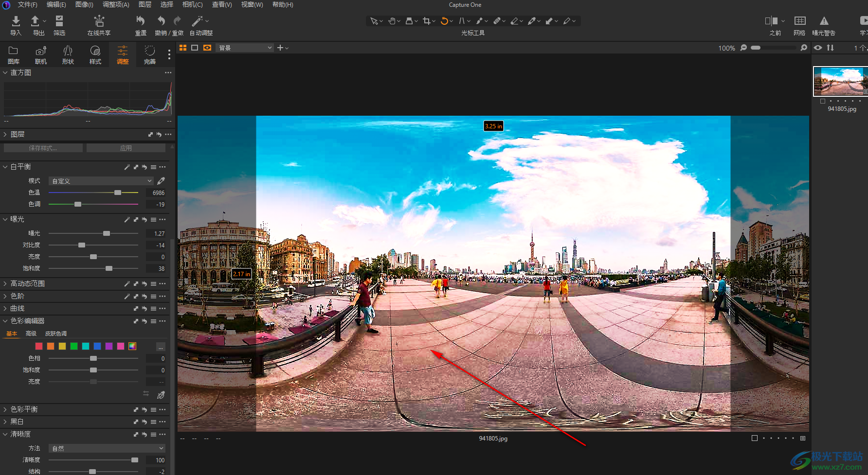Pick white balance with the eyedropper
Screen dimensions: 868x475
click(x=161, y=181)
